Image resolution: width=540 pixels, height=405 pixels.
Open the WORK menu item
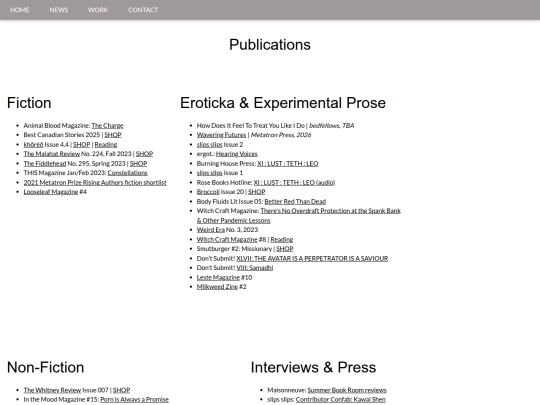(98, 10)
